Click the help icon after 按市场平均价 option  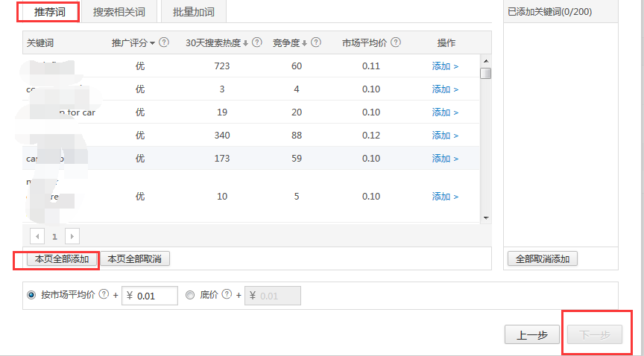[104, 295]
